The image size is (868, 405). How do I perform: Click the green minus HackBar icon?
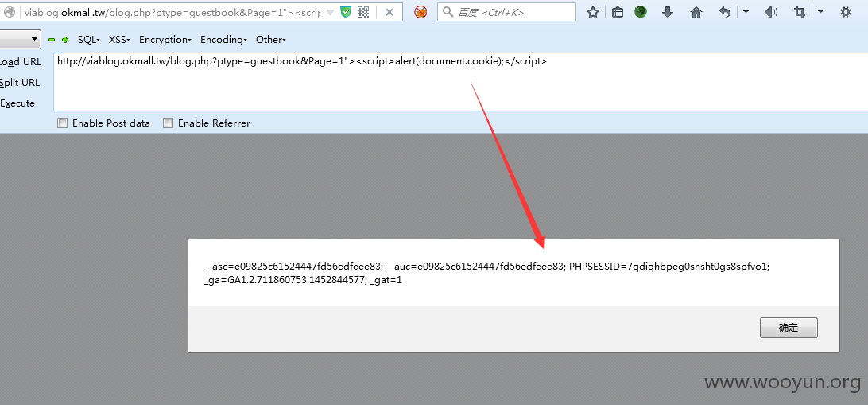coord(52,40)
